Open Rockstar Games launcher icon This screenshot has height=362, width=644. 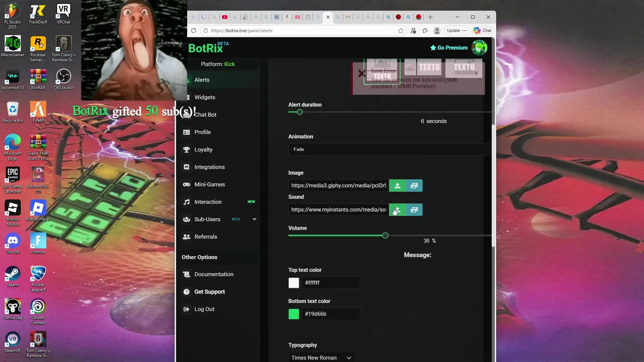pos(38,49)
